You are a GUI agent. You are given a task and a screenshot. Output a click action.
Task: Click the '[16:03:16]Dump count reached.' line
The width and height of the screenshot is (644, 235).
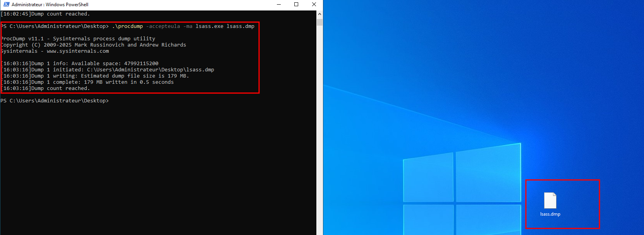coord(45,88)
